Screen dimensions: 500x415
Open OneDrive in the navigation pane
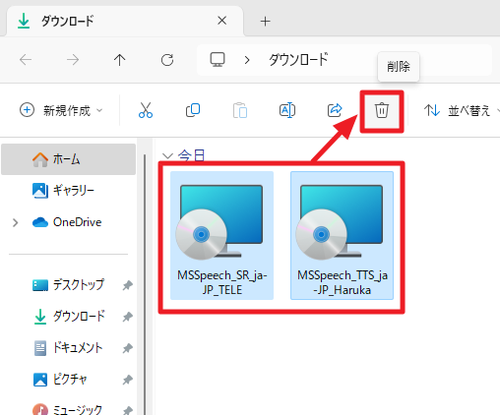click(x=68, y=222)
